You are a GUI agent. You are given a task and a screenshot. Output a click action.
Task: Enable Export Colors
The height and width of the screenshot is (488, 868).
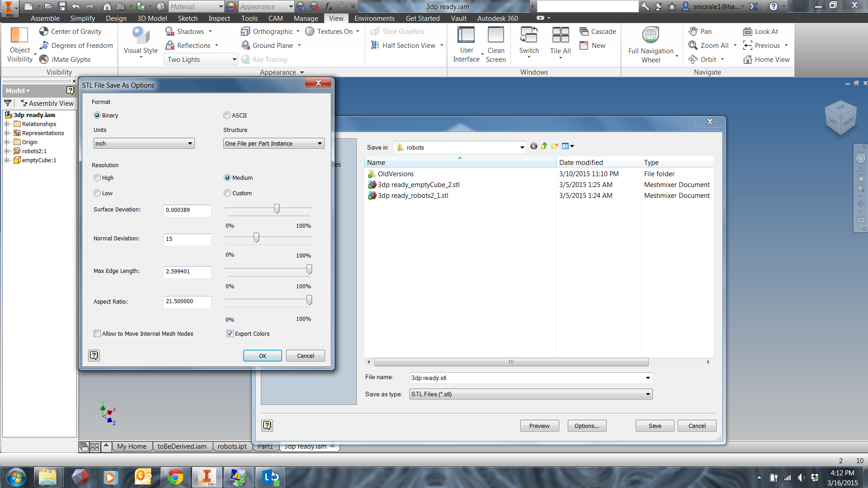[230, 333]
